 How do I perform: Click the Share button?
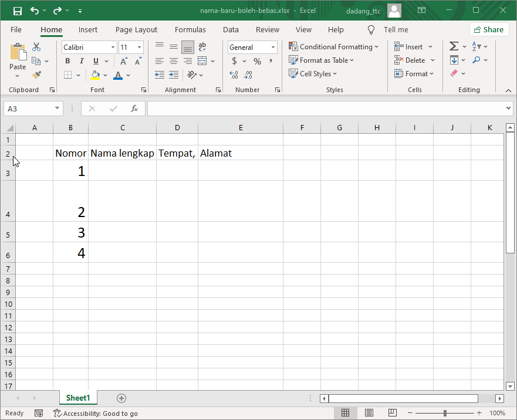[489, 29]
